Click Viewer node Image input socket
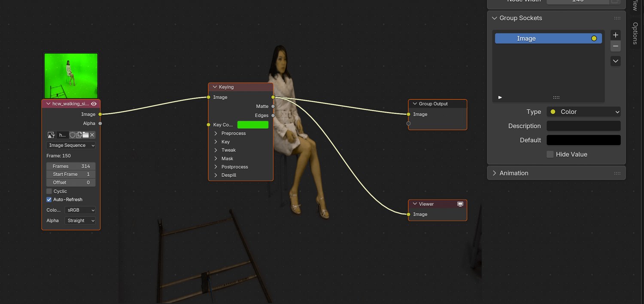The image size is (644, 304). click(x=408, y=214)
